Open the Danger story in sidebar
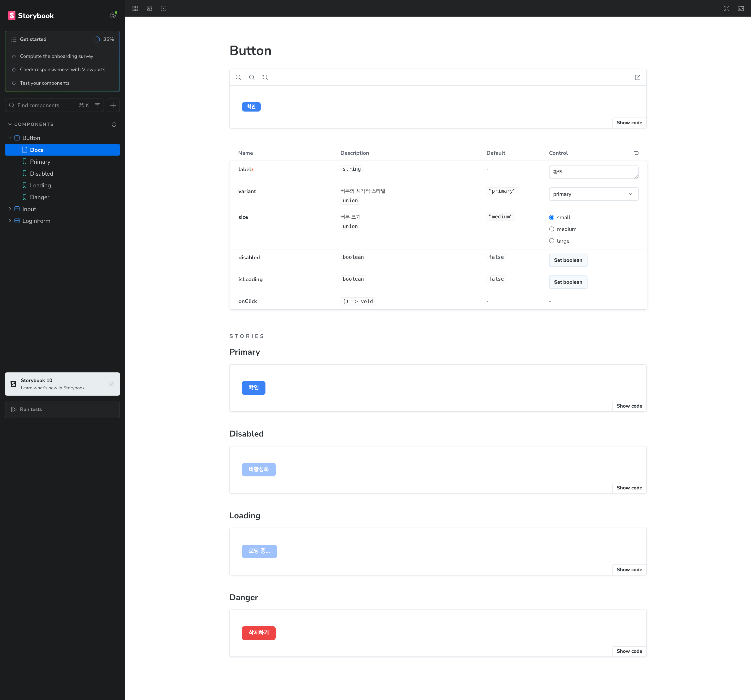751x700 pixels. pyautogui.click(x=40, y=197)
